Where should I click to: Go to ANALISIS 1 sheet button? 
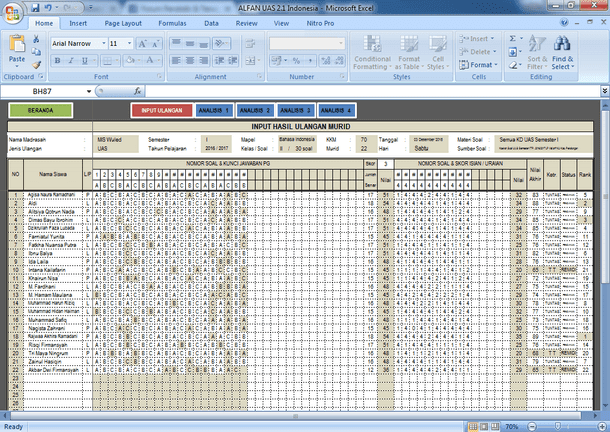click(x=214, y=111)
